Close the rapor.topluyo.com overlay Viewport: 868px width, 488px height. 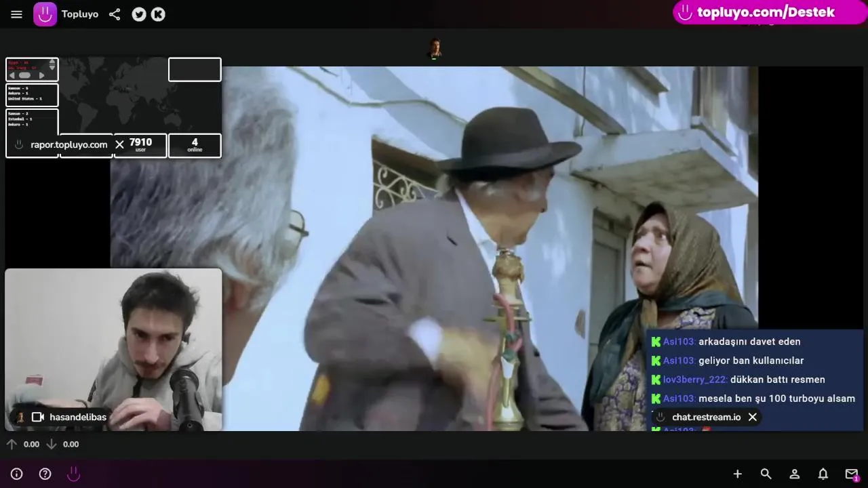tap(119, 144)
